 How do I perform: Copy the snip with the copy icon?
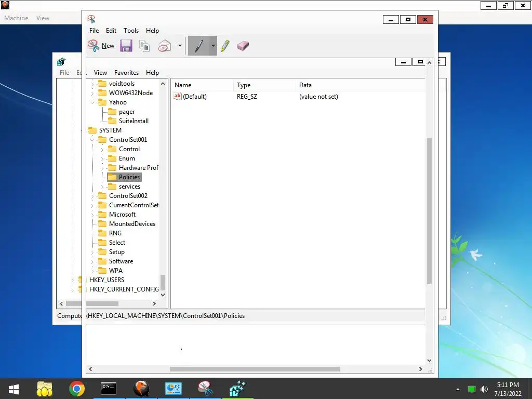144,46
